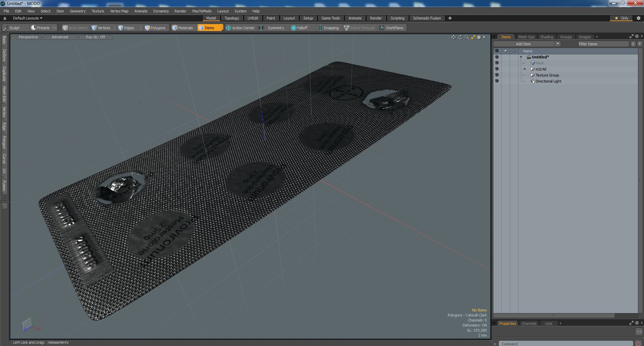Image resolution: width=644 pixels, height=346 pixels.
Task: Open the WorkPlane options
Action: click(x=392, y=28)
